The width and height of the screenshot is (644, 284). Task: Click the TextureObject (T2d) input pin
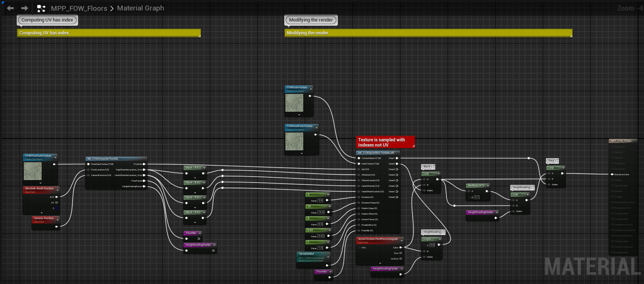point(359,158)
